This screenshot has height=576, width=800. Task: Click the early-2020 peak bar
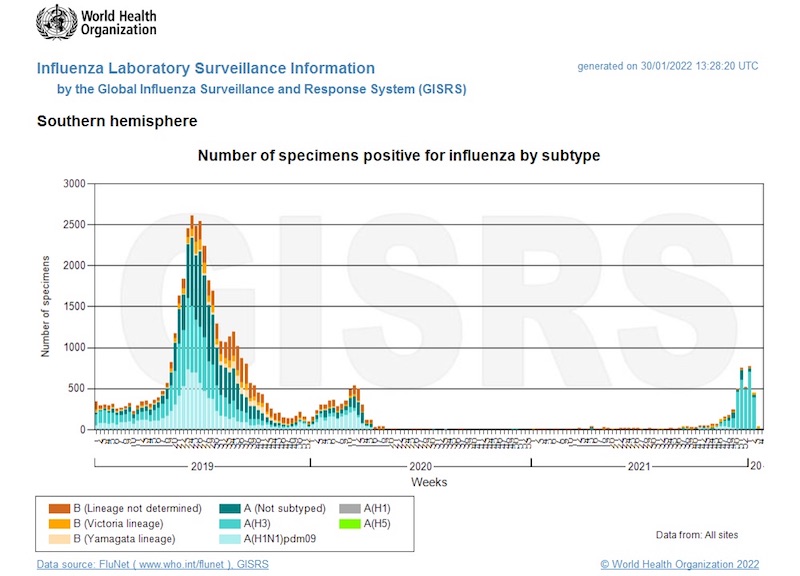[355, 408]
